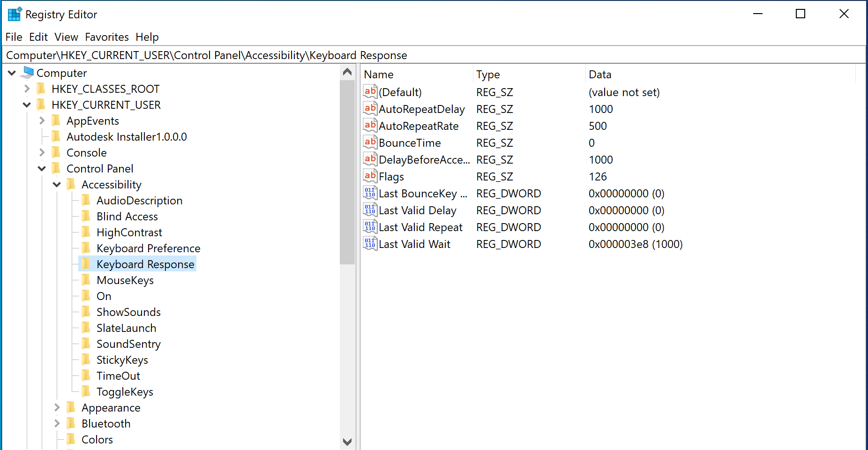This screenshot has width=868, height=450.
Task: Collapse the Control Panel tree node
Action: tap(42, 169)
